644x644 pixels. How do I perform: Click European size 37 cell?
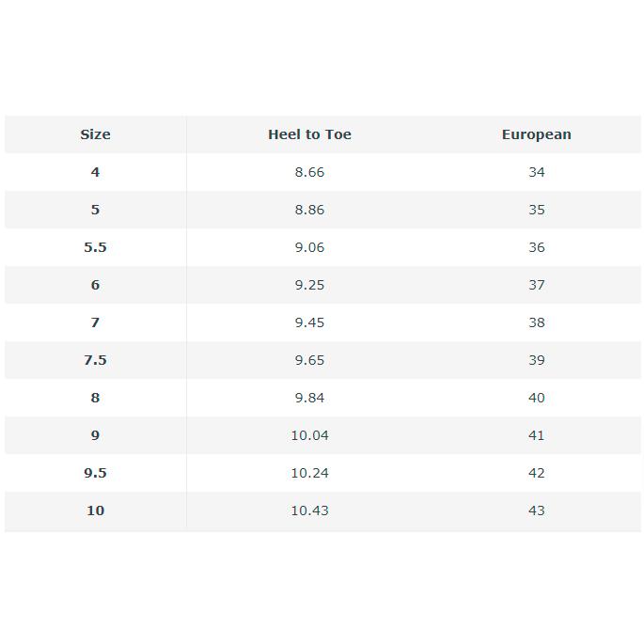click(536, 285)
